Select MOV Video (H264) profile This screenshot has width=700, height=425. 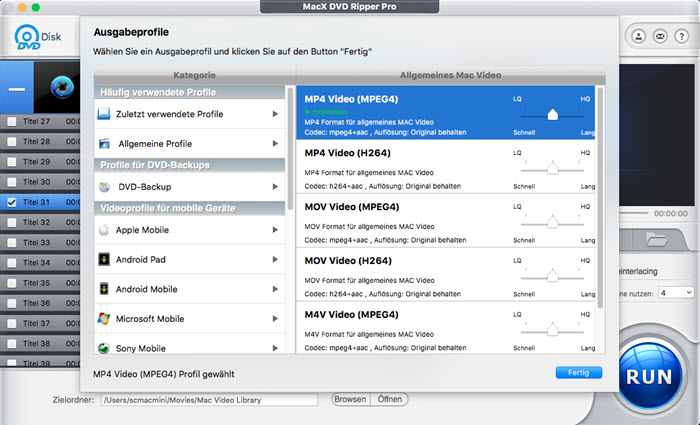[x=446, y=274]
